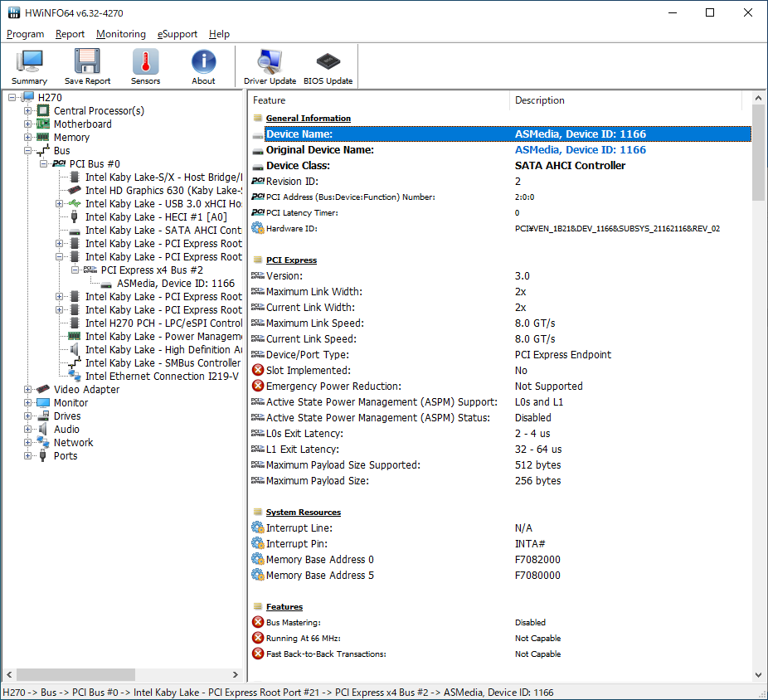768x700 pixels.
Task: Click the Memory Base Address 0 row
Action: 499,559
